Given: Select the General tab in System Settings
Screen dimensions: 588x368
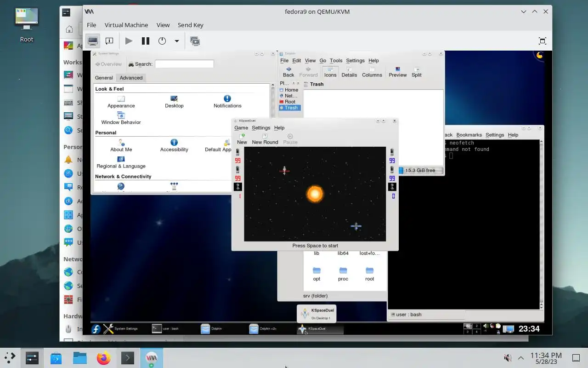Looking at the screenshot, I should point(104,78).
